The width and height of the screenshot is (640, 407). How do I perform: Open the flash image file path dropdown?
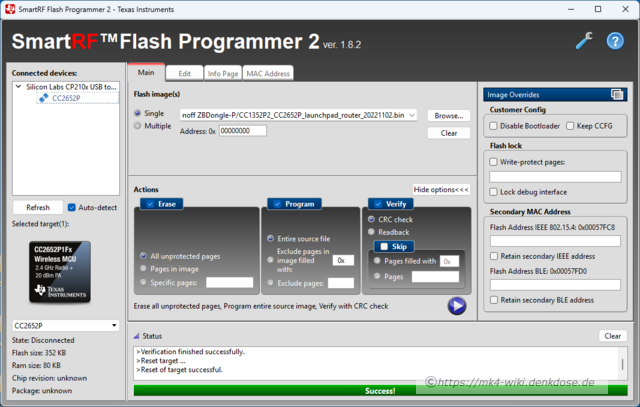point(413,115)
